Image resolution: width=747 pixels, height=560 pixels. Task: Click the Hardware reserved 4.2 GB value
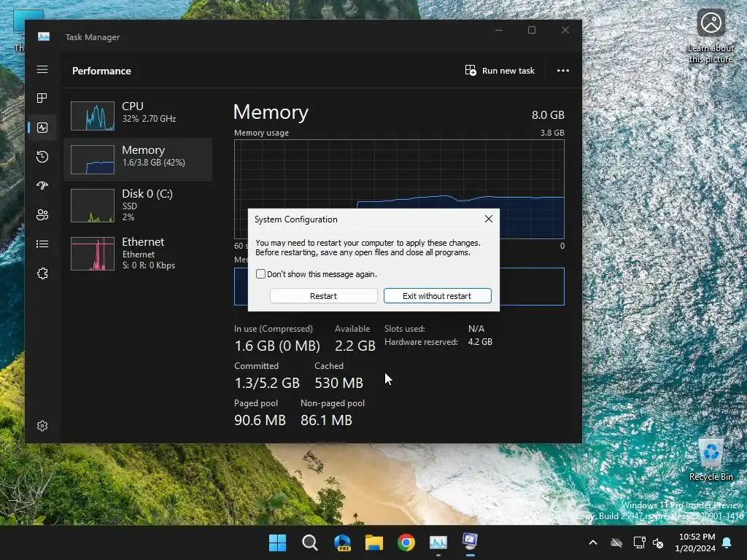tap(480, 342)
